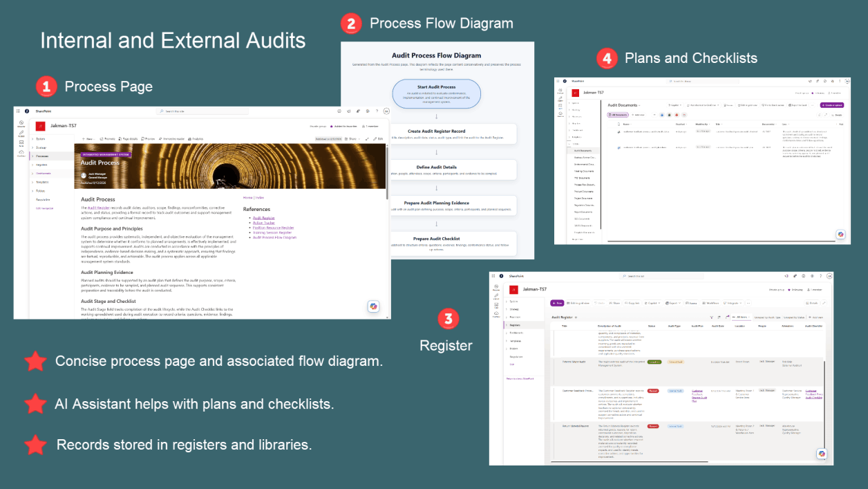868x489 pixels.
Task: Click Preview on Audit Process toolbar
Action: 148,138
